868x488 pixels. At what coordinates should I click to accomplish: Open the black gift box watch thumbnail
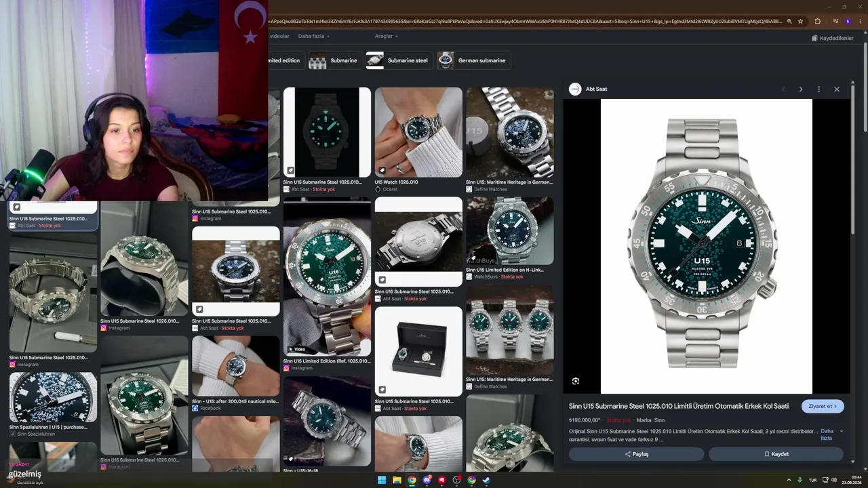tap(418, 352)
